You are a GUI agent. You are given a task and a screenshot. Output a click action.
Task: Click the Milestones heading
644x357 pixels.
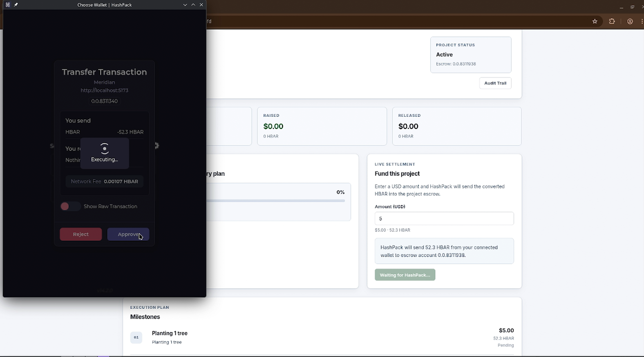click(x=145, y=317)
